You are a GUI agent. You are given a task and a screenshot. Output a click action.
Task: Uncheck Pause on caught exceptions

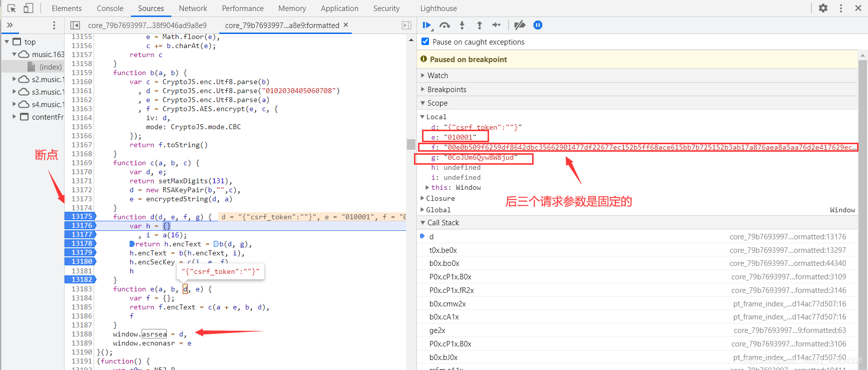tap(425, 42)
